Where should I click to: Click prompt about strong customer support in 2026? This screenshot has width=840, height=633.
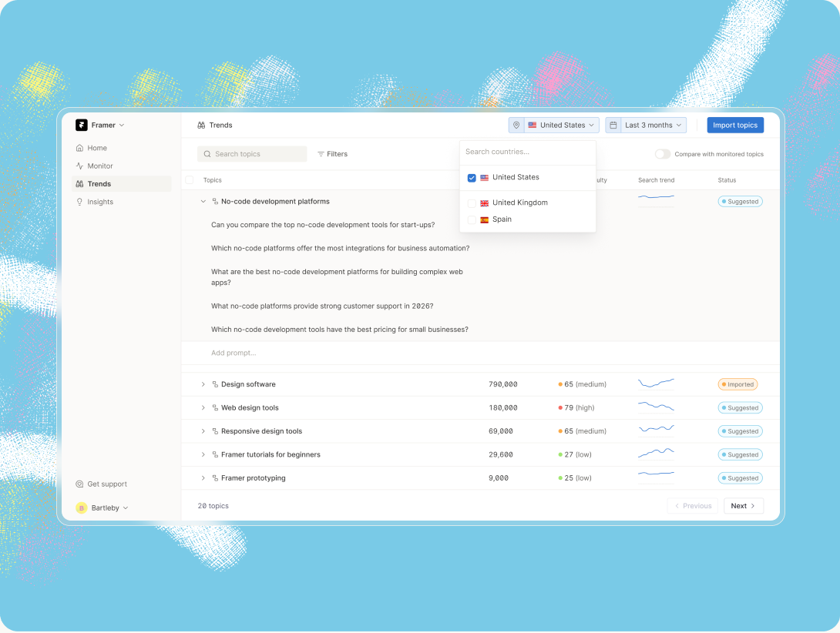tap(322, 306)
